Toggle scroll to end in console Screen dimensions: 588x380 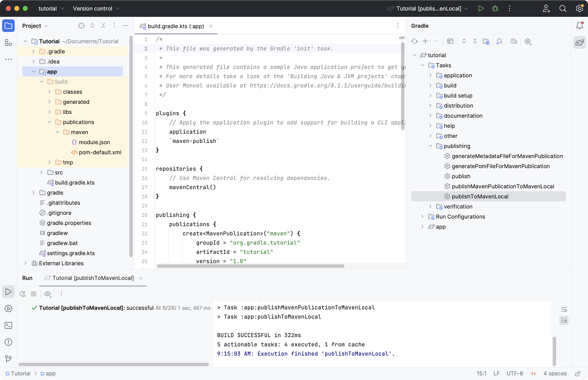pyautogui.click(x=564, y=320)
